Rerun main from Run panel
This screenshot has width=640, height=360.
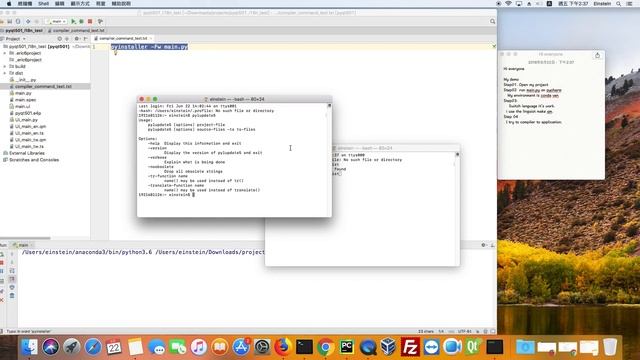2,254
